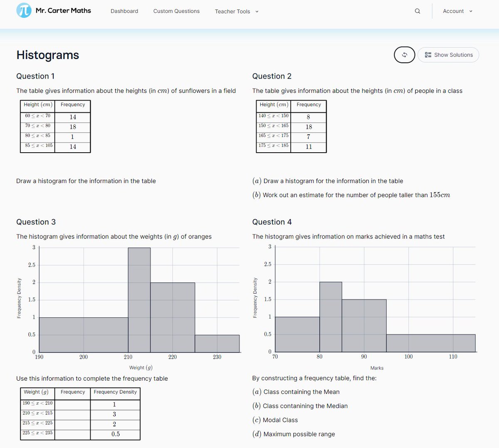This screenshot has width=499, height=448.
Task: Click the Question 3 heading
Action: pyautogui.click(x=36, y=222)
